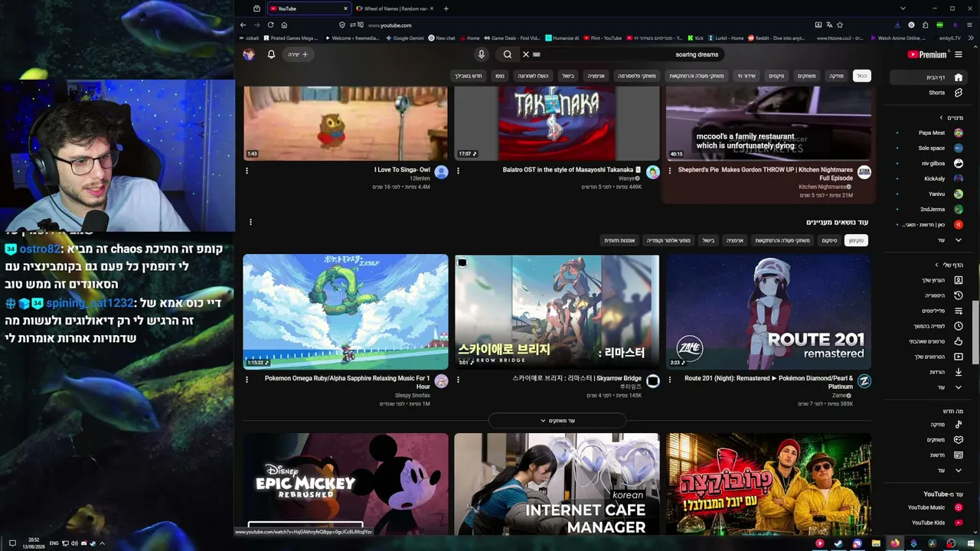Select the Music filter chip
Screen dimensions: 980x551
click(x=836, y=76)
